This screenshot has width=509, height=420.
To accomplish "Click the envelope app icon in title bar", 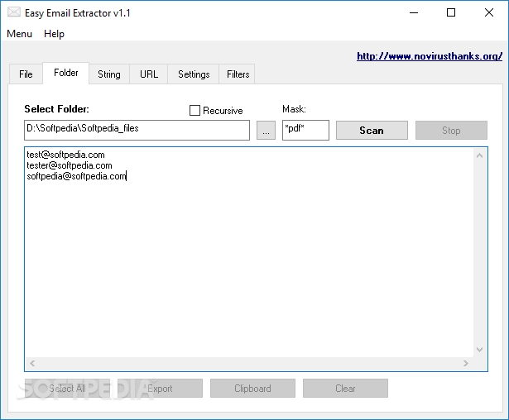I will [x=14, y=12].
